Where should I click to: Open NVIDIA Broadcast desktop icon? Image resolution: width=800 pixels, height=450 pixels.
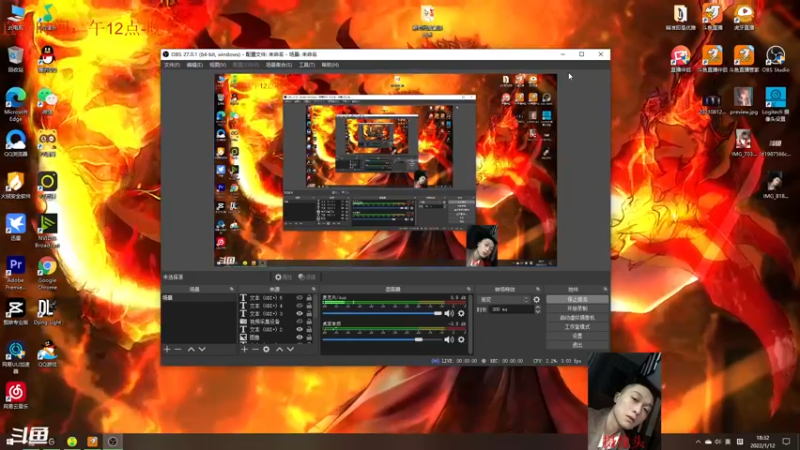[47, 231]
